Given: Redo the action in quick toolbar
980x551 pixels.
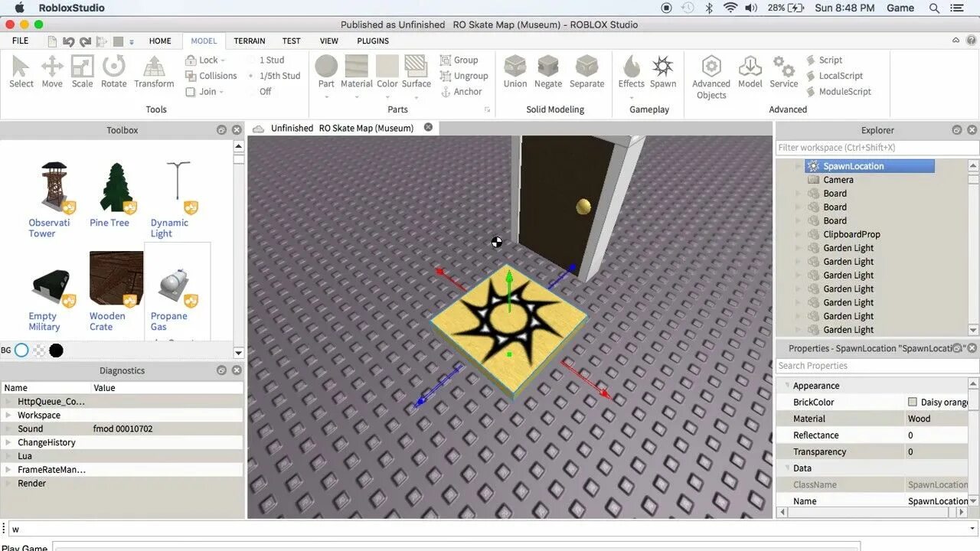Looking at the screenshot, I should [x=83, y=41].
